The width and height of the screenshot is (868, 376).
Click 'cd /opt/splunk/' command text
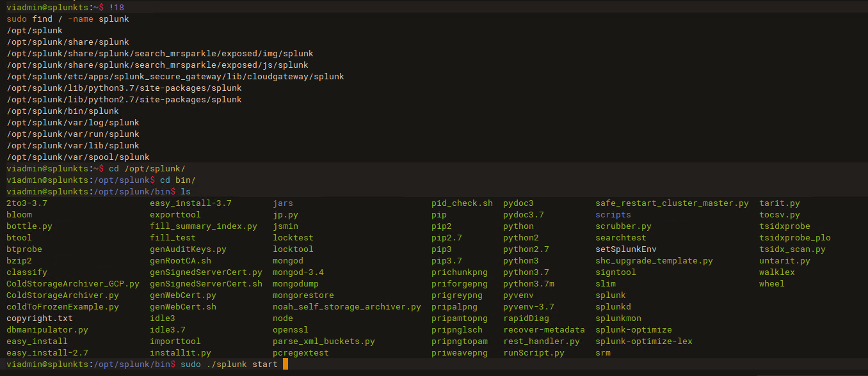[x=147, y=169]
